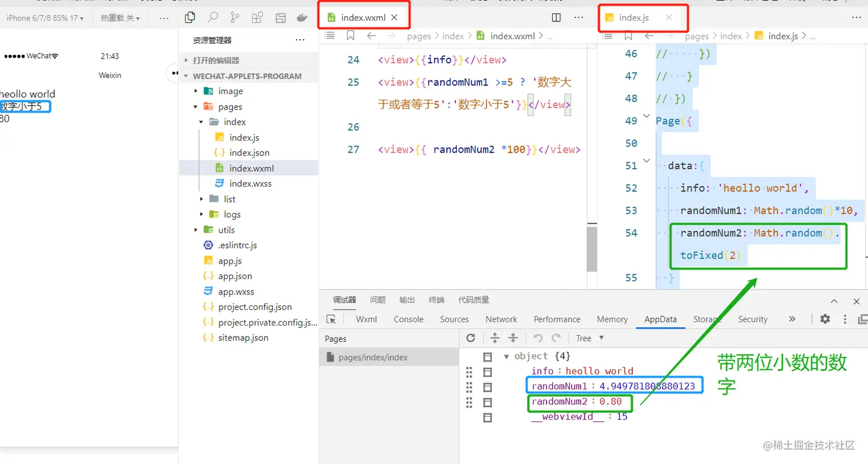Image resolution: width=868 pixels, height=464 pixels.
Task: Switch to the 终端 terminal tab
Action: [x=436, y=300]
